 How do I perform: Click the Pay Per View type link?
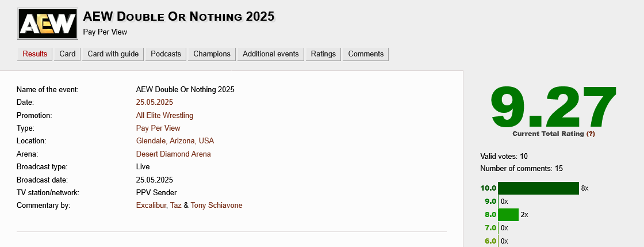coord(158,128)
